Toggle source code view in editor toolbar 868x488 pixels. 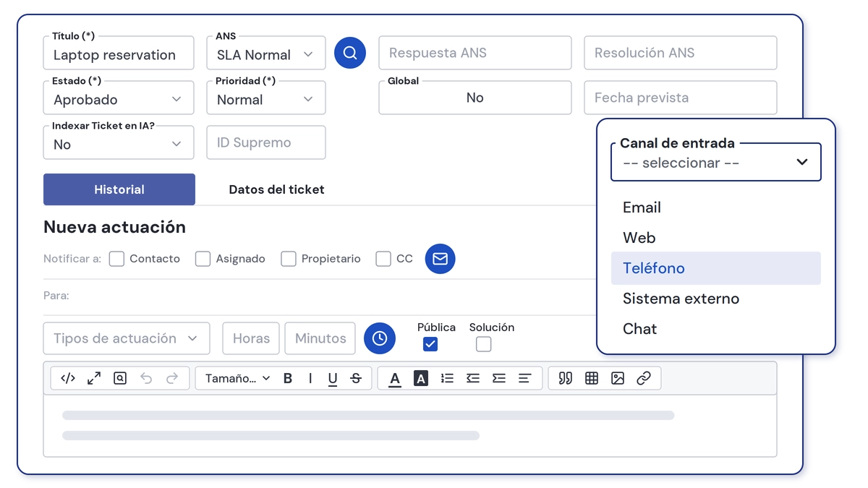pyautogui.click(x=68, y=378)
